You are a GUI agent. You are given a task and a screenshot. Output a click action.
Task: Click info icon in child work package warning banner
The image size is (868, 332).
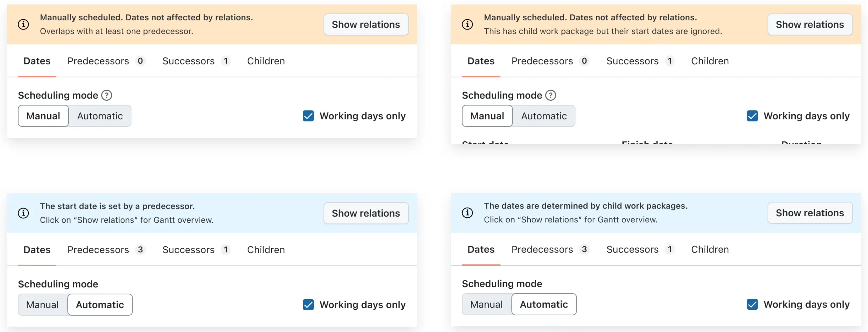(467, 24)
